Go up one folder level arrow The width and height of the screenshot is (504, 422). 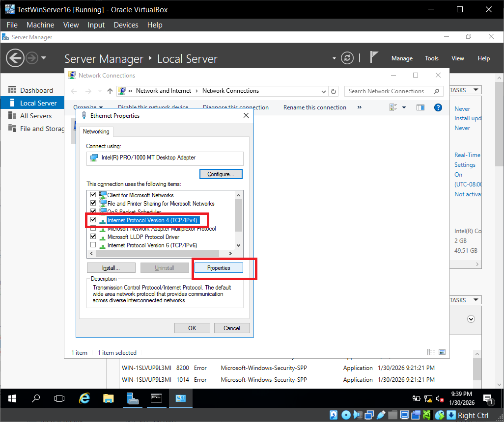tap(110, 91)
